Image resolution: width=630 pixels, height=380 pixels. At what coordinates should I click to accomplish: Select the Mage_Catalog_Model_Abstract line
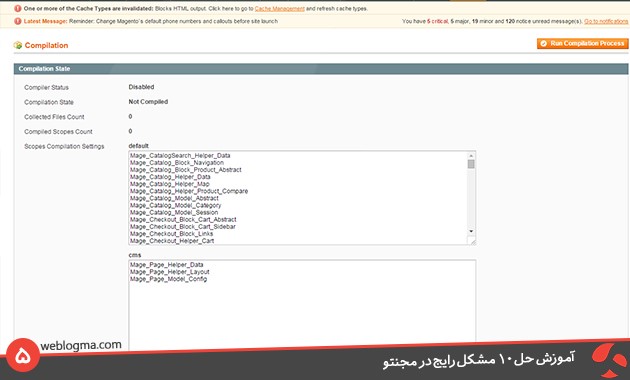coord(174,198)
